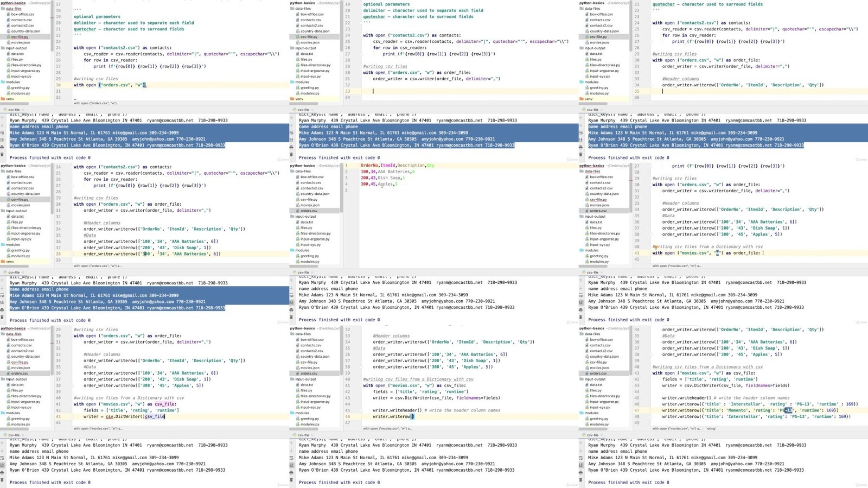The height and width of the screenshot is (488, 868).
Task: Collapse data-files folder in top-left frame
Action: (x=3, y=9)
